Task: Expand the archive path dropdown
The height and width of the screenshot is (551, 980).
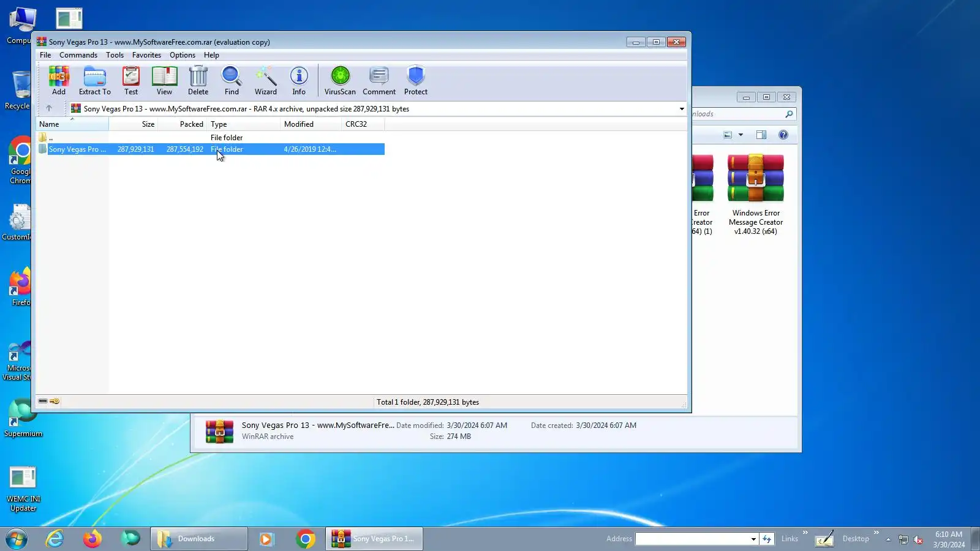Action: click(x=682, y=109)
